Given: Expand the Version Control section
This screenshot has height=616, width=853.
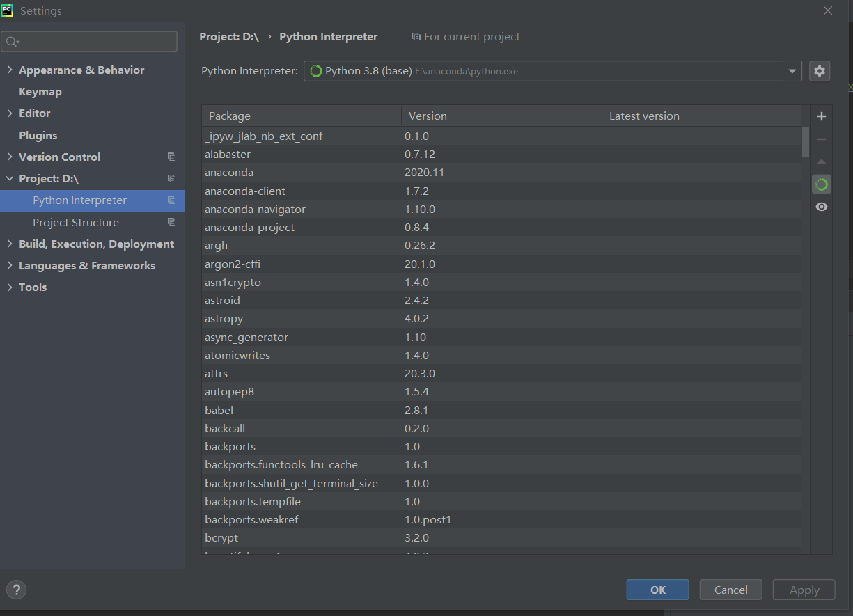Looking at the screenshot, I should click(10, 157).
